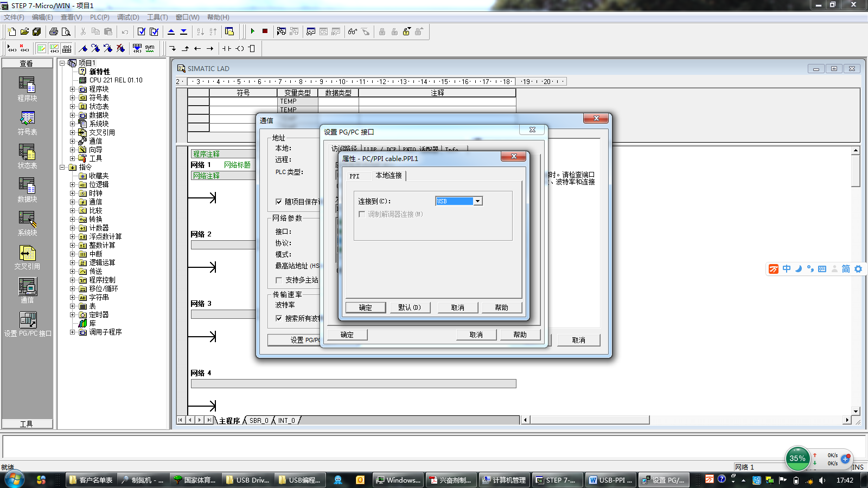Open 程序块 in the 查看 navigation bar
Screen dimensions: 868x488
click(27, 89)
